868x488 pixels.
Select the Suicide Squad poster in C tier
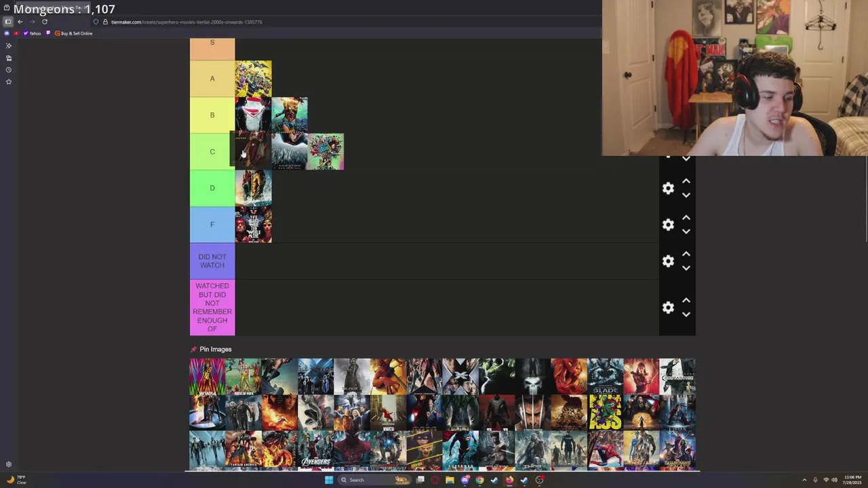pyautogui.click(x=325, y=152)
